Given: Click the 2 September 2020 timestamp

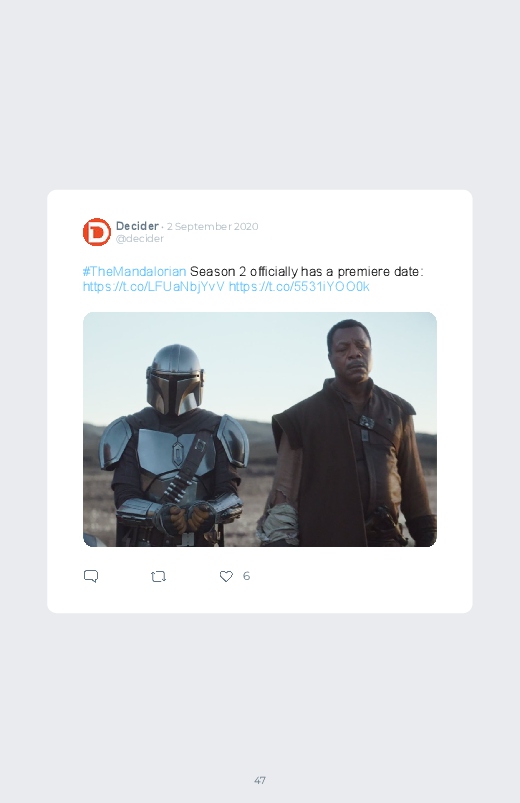Looking at the screenshot, I should pos(213,226).
